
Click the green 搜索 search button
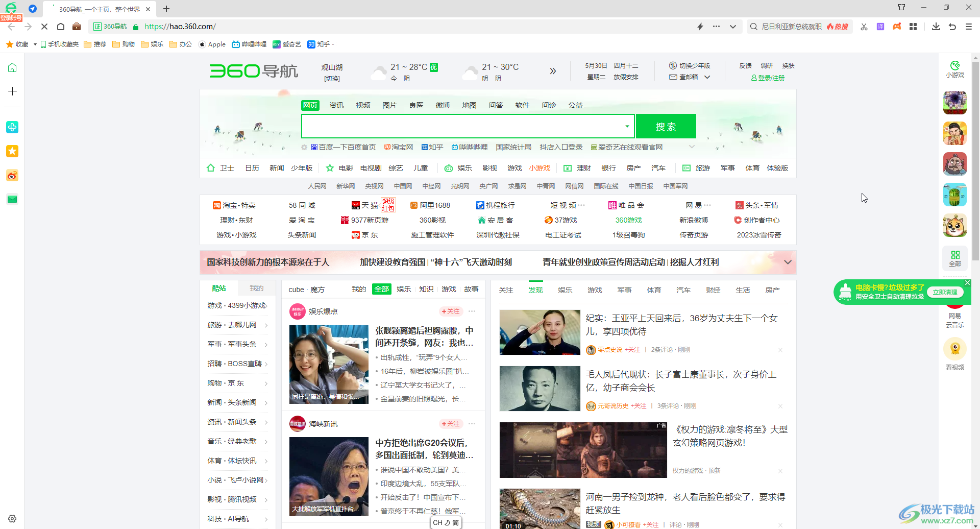point(666,126)
